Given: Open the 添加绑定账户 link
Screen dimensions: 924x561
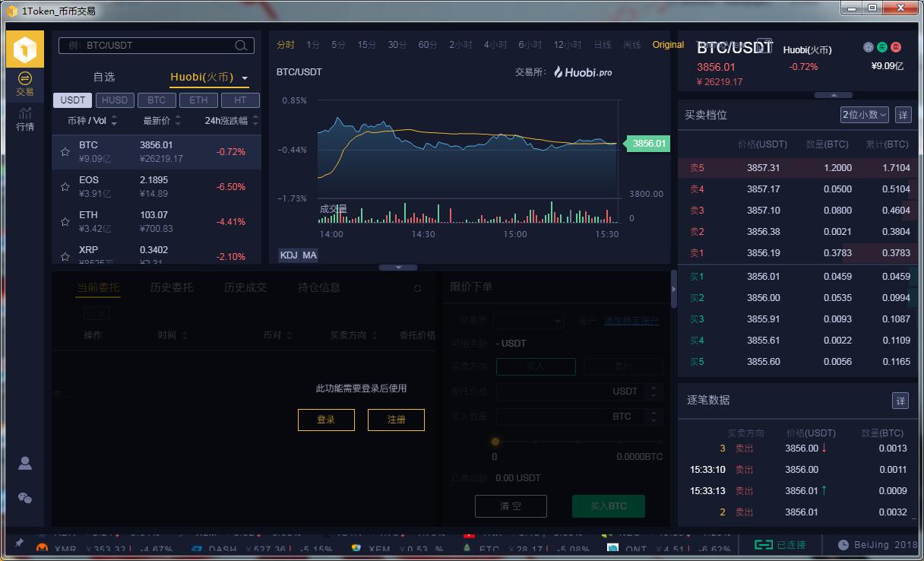Looking at the screenshot, I should click(x=631, y=321).
